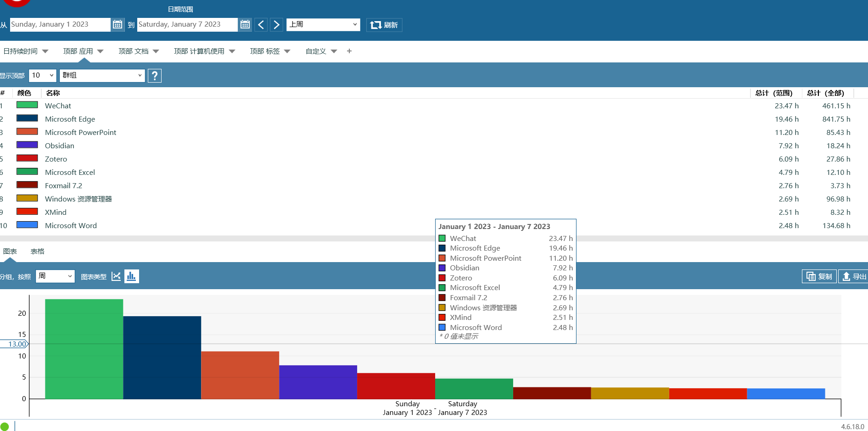
Task: Sort by 总计 (范围) column header
Action: (774, 93)
